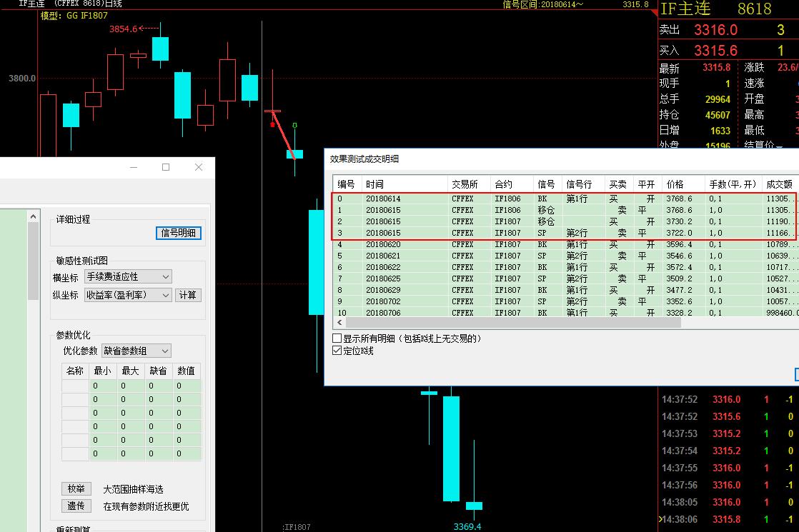
Task: Click the red sell signal arrow on chart
Action: [272, 124]
